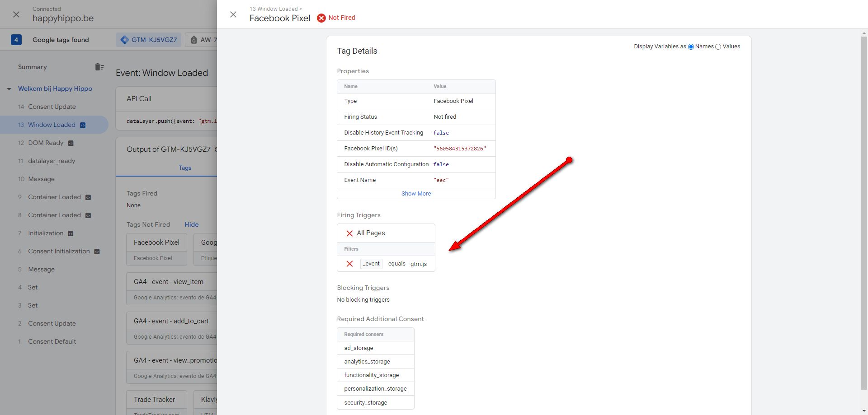868x415 pixels.
Task: Click the icon beside Consent Initialization
Action: pyautogui.click(x=97, y=252)
